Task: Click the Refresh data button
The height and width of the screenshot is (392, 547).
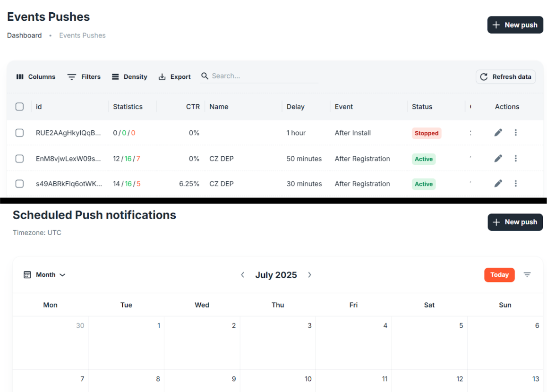Action: 505,77
